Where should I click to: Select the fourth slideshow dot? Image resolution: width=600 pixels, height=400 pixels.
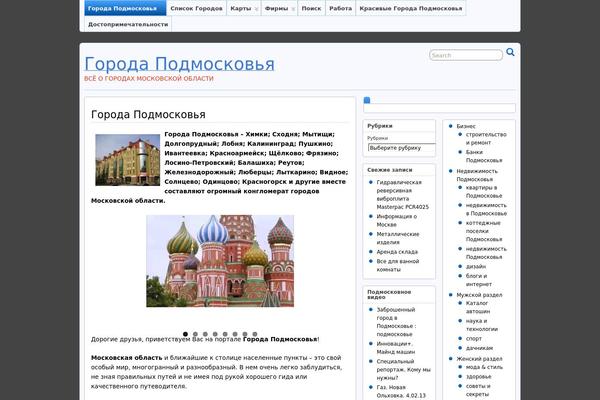215,334
